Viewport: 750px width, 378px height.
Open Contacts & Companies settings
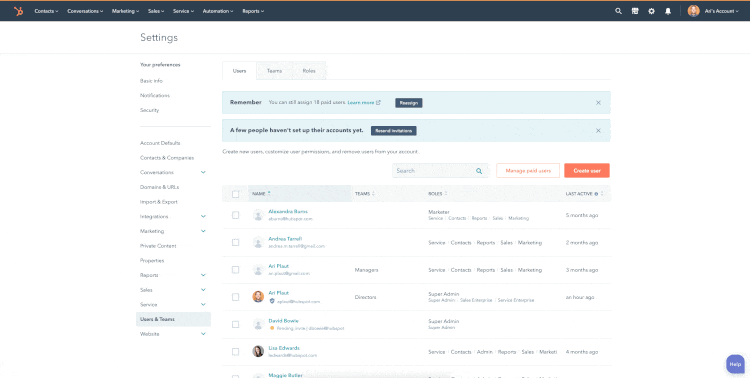(166, 158)
